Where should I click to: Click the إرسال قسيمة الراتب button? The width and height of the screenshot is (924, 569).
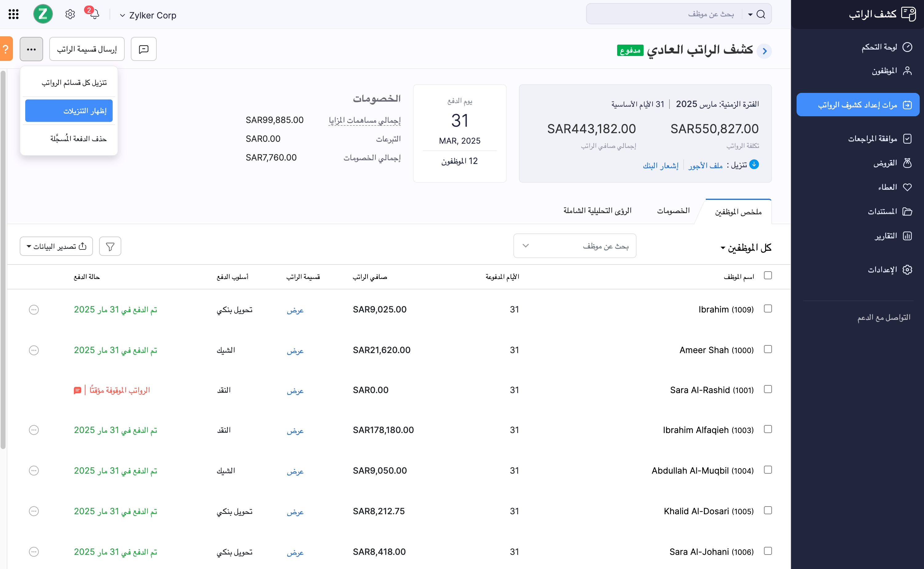86,49
